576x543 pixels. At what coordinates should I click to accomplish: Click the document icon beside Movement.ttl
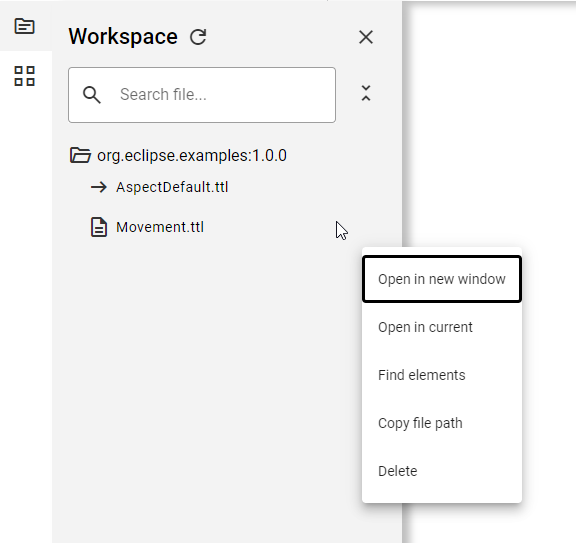point(99,227)
